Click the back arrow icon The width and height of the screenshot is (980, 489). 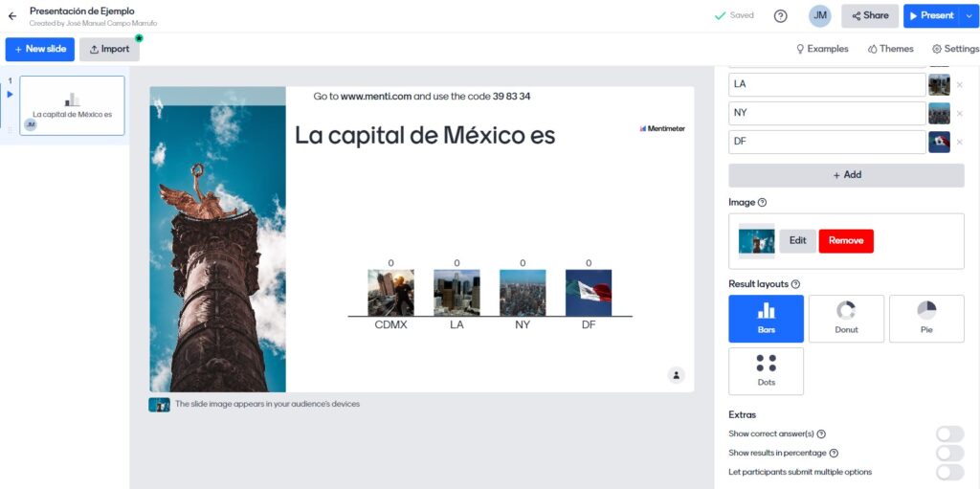click(12, 16)
